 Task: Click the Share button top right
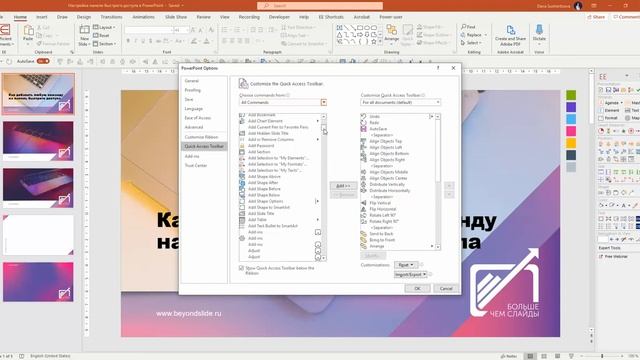596,17
